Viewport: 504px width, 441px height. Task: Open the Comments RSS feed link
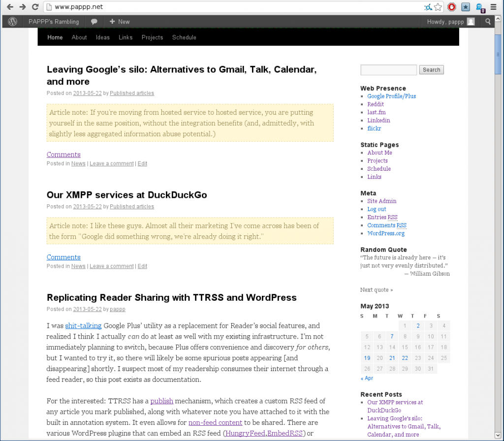pos(387,225)
